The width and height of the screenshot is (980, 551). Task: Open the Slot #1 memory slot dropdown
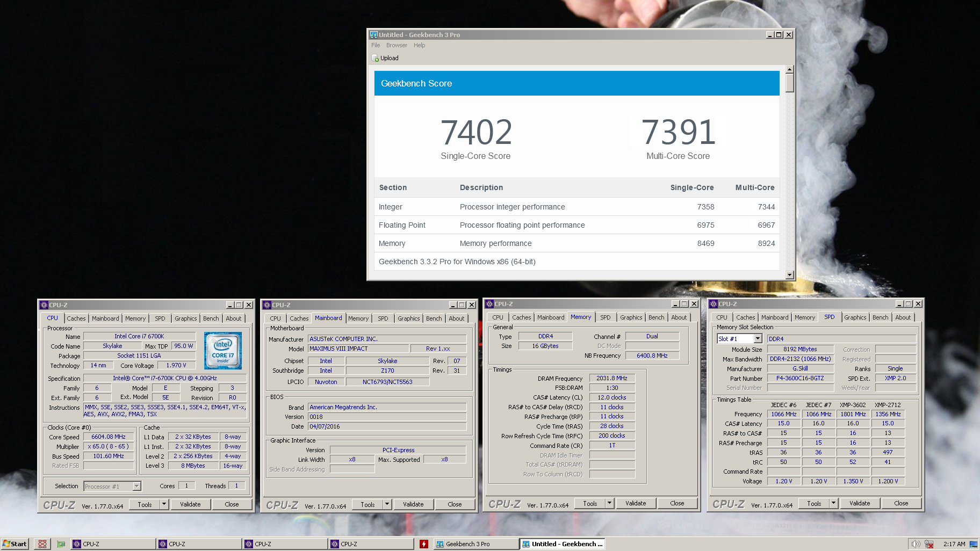pos(758,339)
